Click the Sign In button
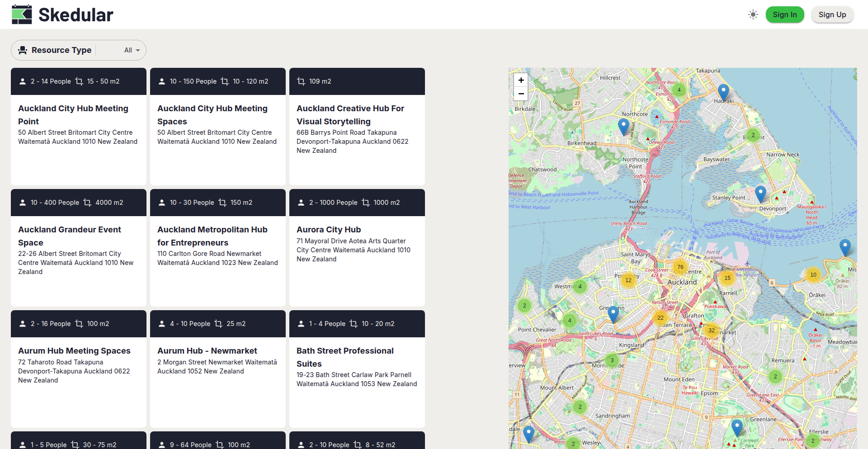Viewport: 868px width, 449px height. click(x=784, y=14)
